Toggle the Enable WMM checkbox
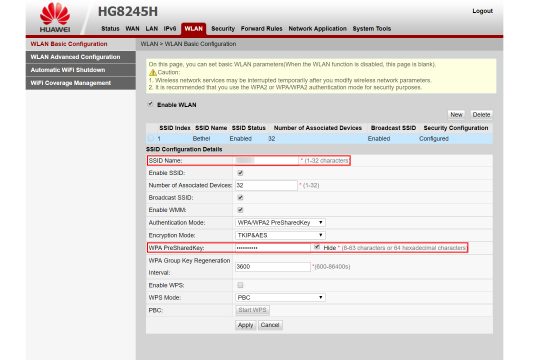Screen dimensions: 537x360 (x=240, y=210)
